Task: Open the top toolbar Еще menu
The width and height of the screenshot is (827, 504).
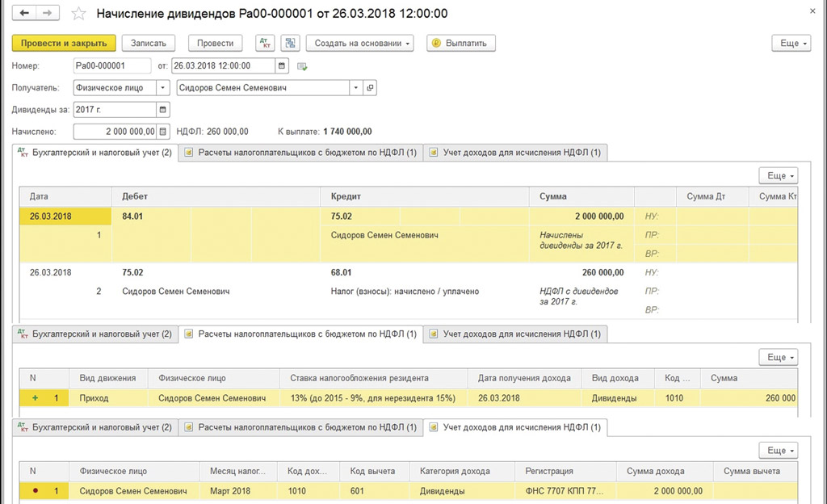Action: point(791,44)
